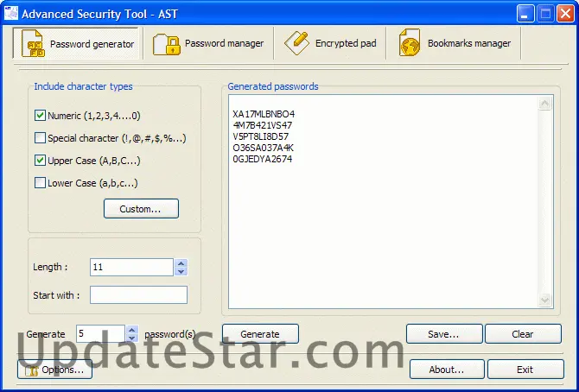Decrease number of passwords with down arrow

tap(132, 338)
